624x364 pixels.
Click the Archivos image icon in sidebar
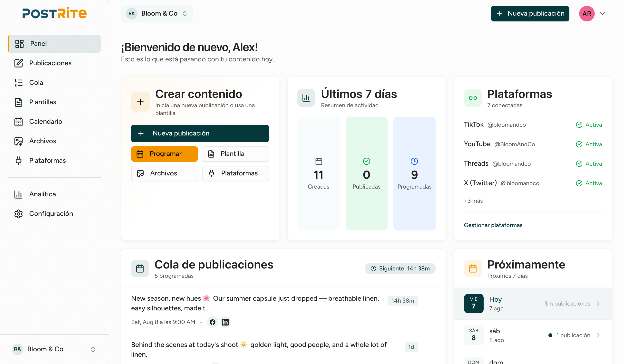pos(19,141)
